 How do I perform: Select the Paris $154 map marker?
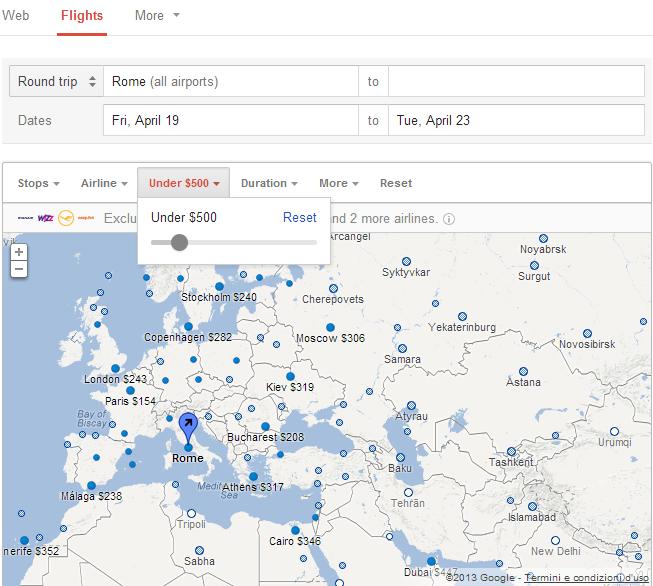click(130, 391)
